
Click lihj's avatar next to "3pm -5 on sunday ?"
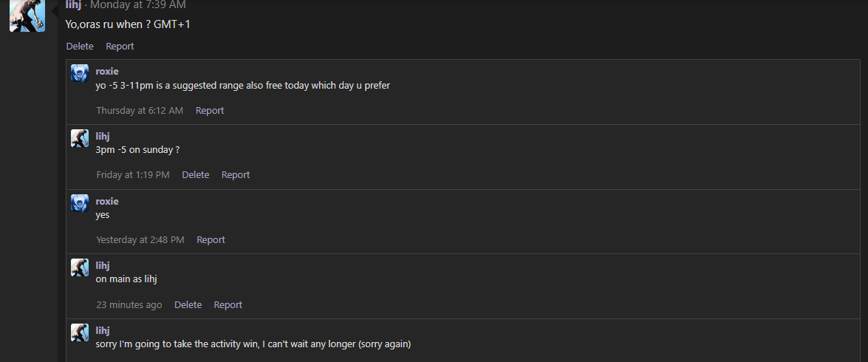[80, 138]
